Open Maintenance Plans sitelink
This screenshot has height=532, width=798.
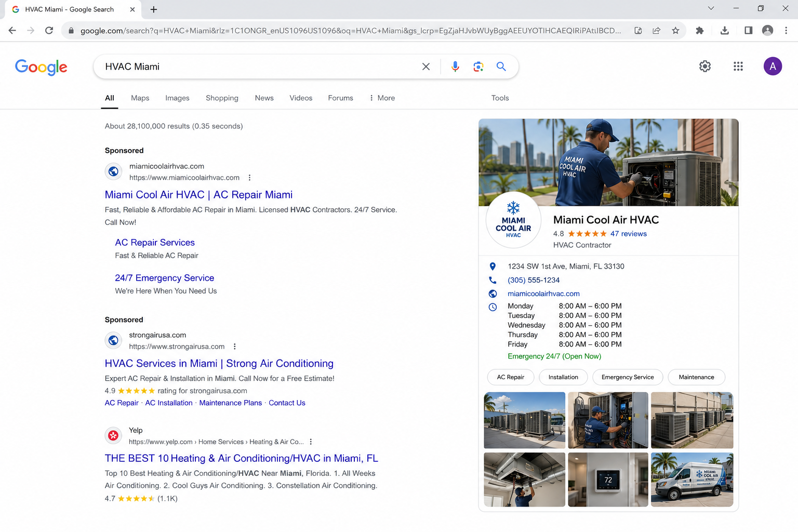(231, 403)
